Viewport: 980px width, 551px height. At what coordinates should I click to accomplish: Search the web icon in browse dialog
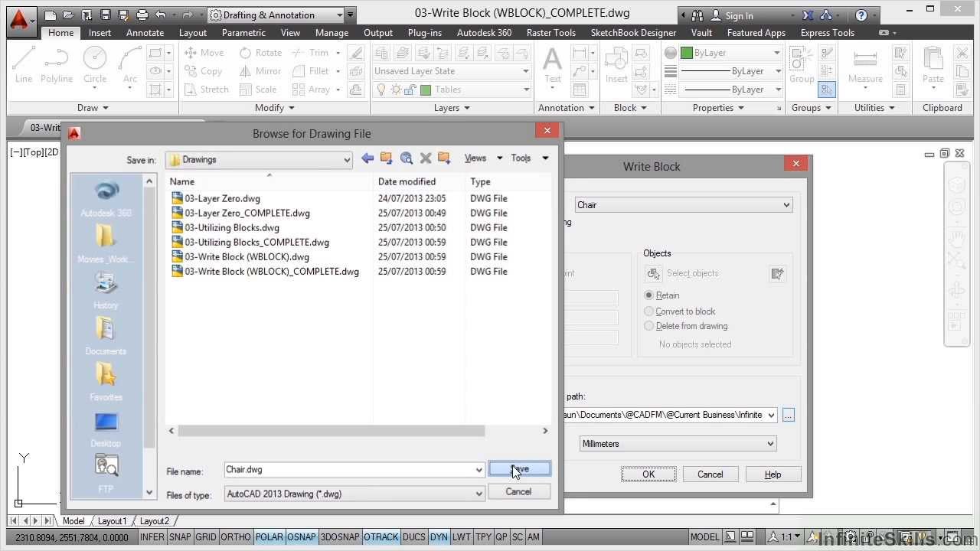click(x=407, y=158)
